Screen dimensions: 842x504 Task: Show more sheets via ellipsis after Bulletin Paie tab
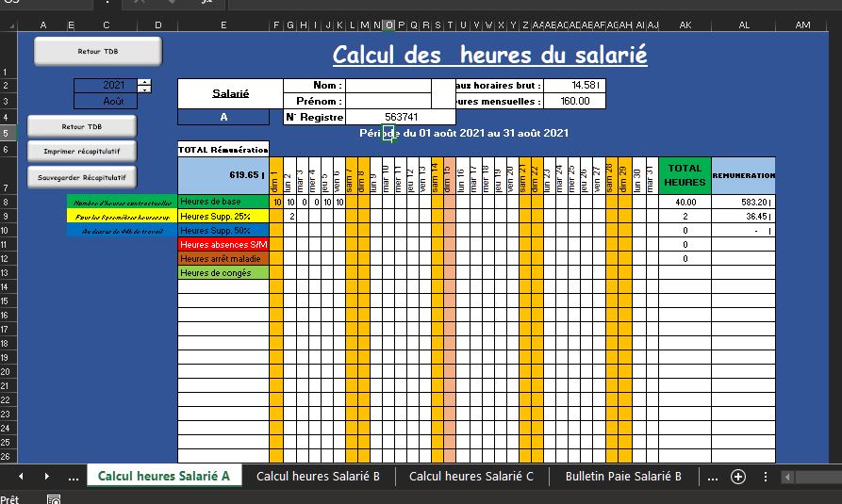pos(713,477)
